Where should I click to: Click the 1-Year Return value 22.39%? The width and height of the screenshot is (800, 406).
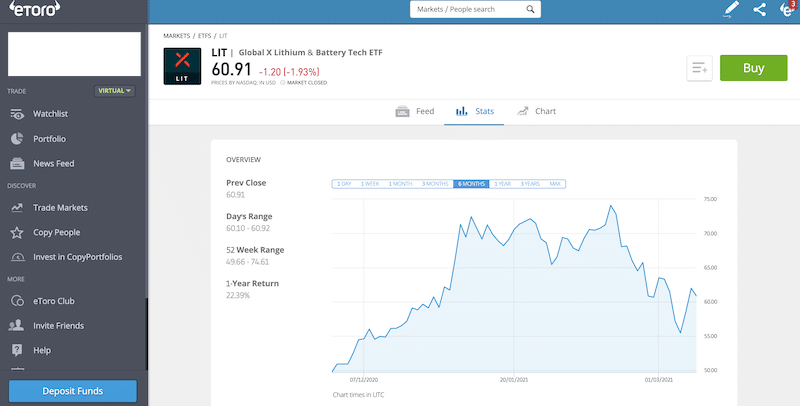238,295
